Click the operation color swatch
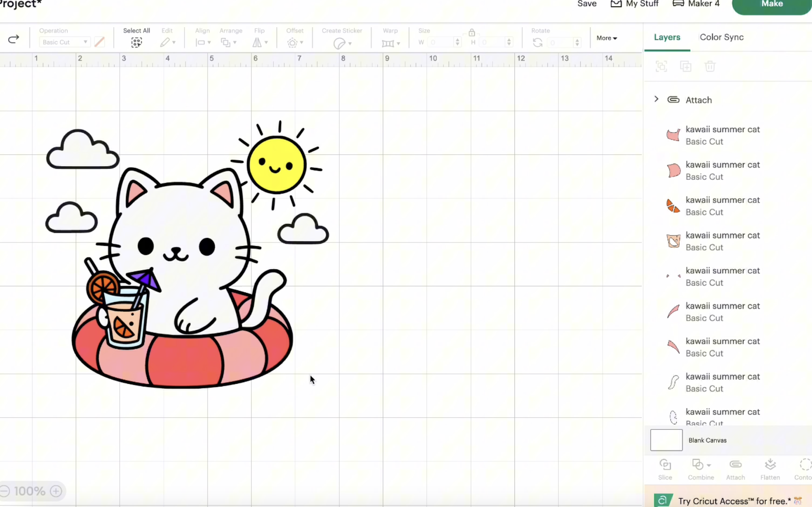Viewport: 812px width, 507px height. point(99,42)
